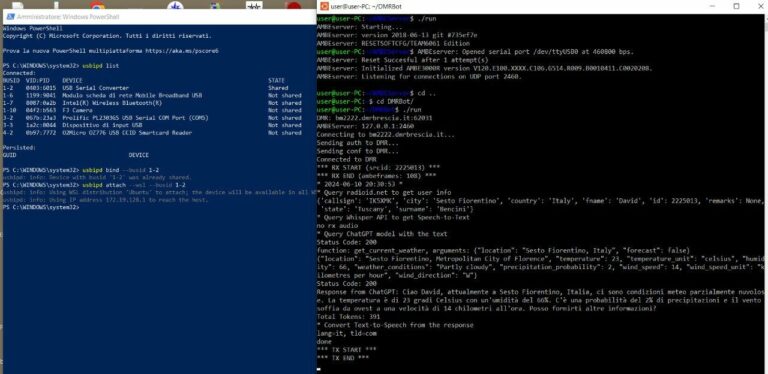Maximize the DMRBot terminal window

tap(736, 6)
